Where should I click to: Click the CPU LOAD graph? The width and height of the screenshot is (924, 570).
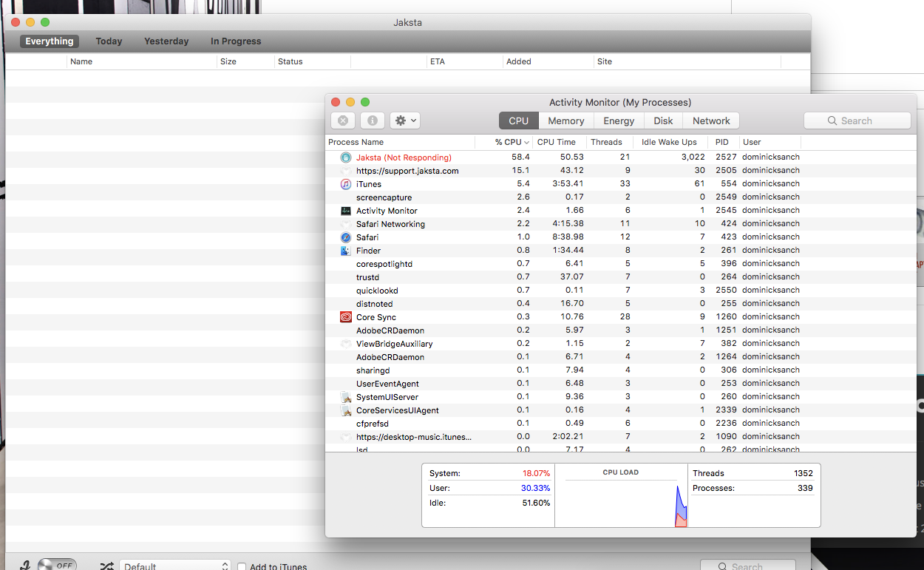tap(620, 495)
